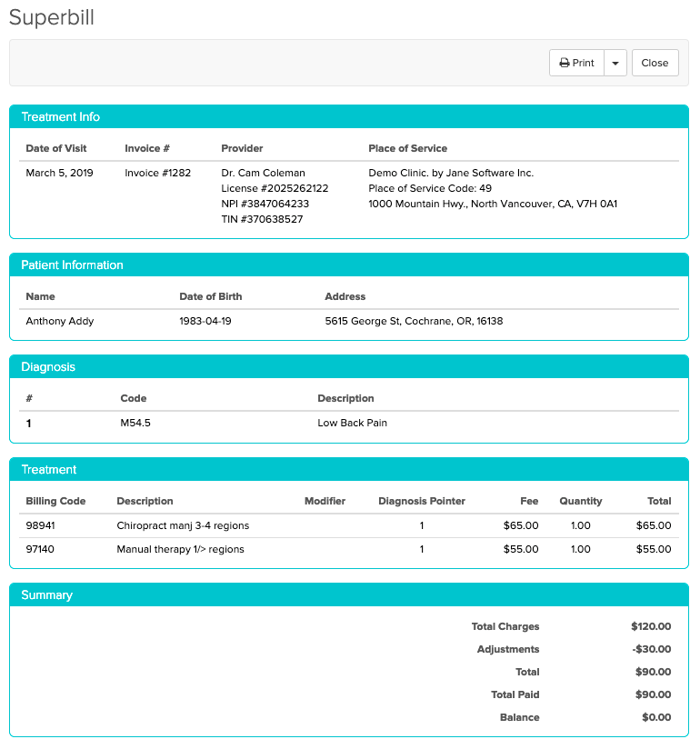This screenshot has height=749, width=700.
Task: Select provider name Dr. Cam Coleman
Action: tap(263, 173)
